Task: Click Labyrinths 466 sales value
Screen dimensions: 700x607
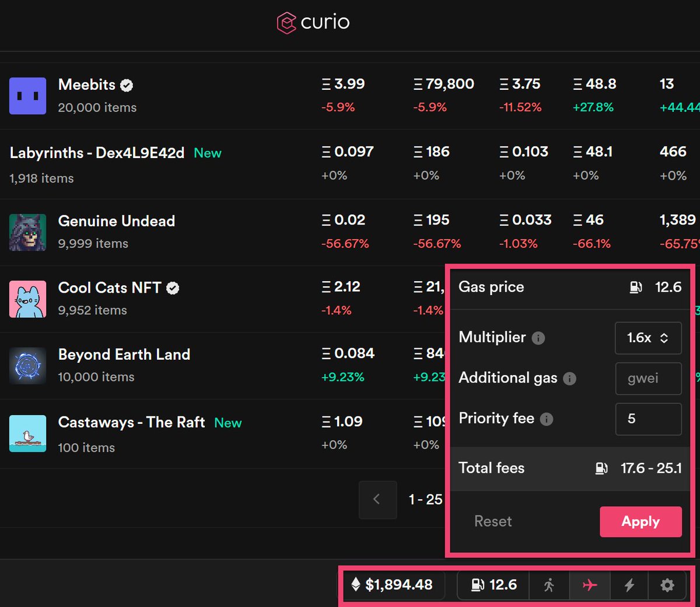Action: click(x=673, y=152)
